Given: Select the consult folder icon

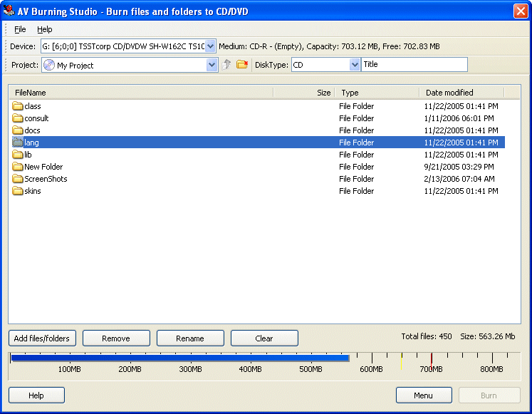Looking at the screenshot, I should pyautogui.click(x=18, y=118).
